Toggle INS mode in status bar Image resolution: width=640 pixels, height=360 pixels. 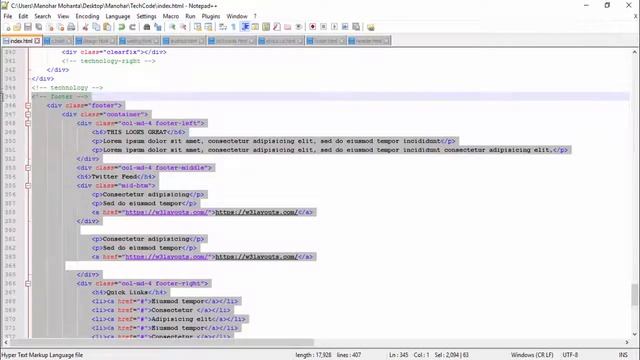point(623,355)
